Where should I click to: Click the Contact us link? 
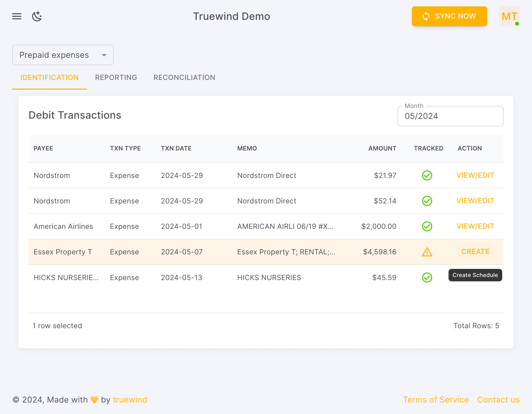point(498,399)
